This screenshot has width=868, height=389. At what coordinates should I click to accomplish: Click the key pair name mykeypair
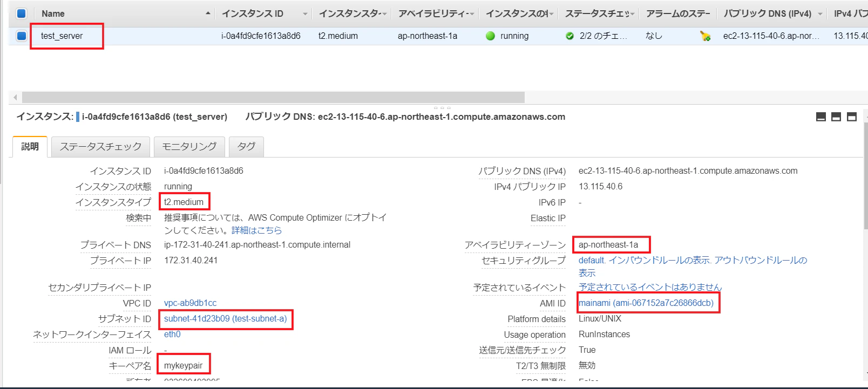click(184, 366)
